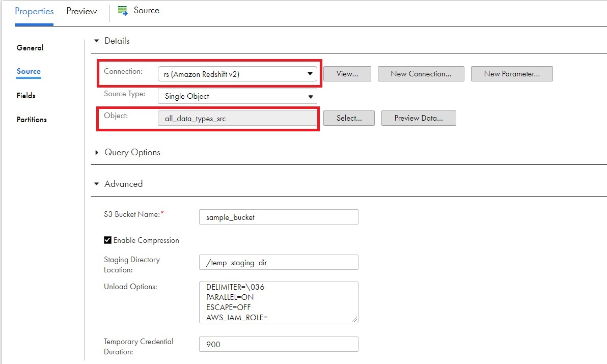
Task: Click the 'Connection:' label
Action: coord(123,72)
